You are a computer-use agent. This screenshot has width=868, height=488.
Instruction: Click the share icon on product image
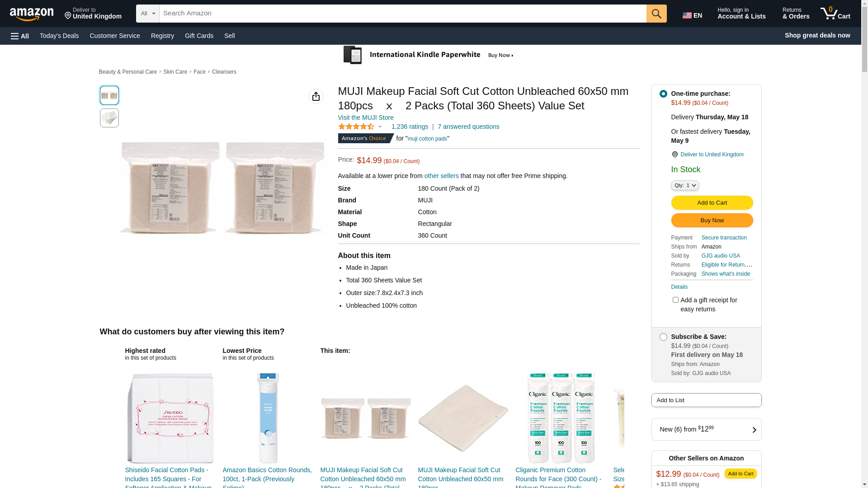(x=316, y=96)
